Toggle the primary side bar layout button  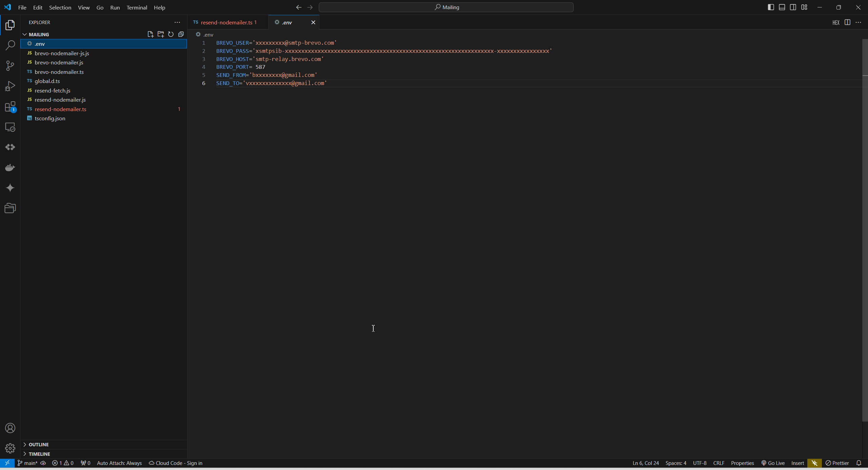coord(771,7)
